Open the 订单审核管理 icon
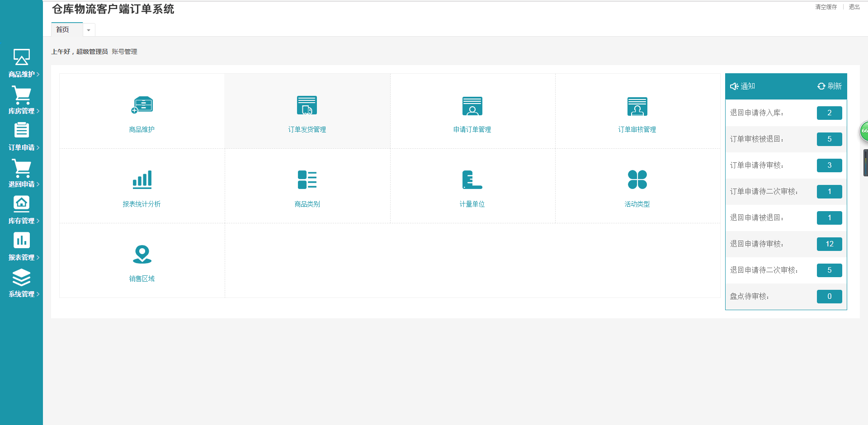Screen dimensions: 868x425 coord(637,106)
